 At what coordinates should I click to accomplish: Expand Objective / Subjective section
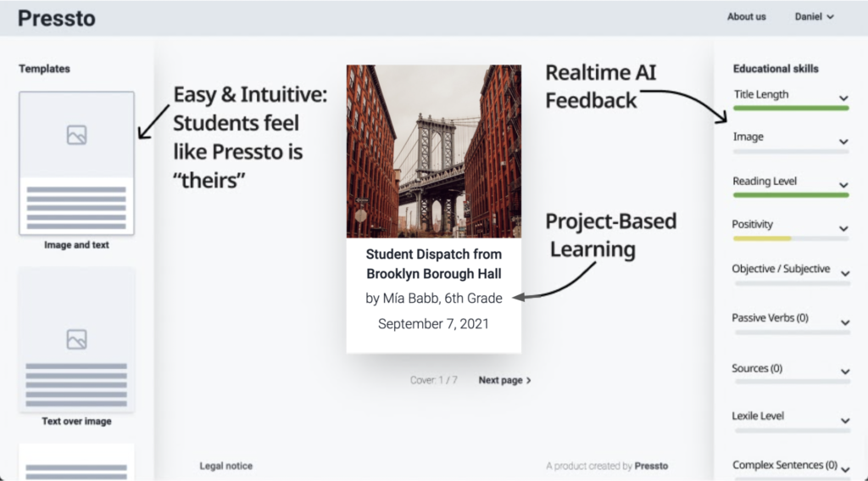coord(843,273)
